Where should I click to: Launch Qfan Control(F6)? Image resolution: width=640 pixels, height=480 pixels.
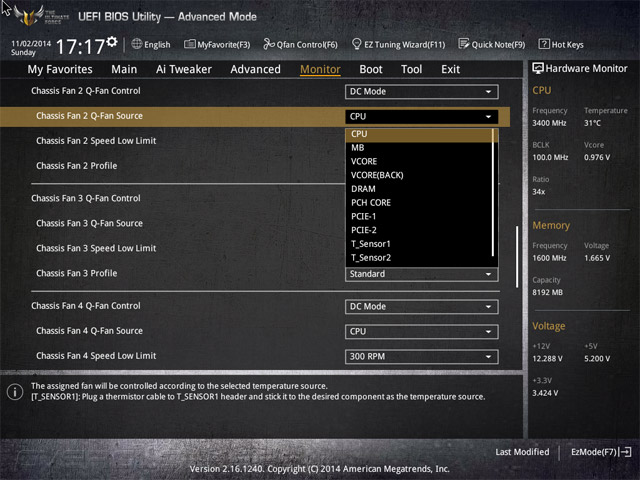pos(300,44)
